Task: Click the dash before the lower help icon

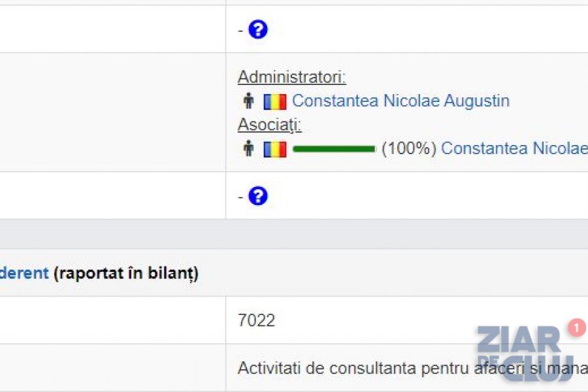Action: pyautogui.click(x=240, y=197)
